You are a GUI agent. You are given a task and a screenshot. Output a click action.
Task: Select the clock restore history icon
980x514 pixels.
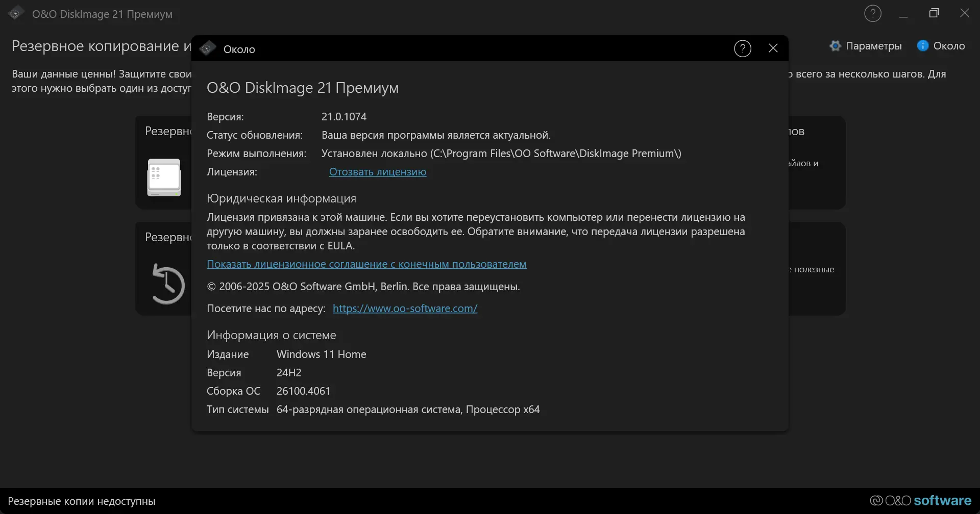(x=168, y=285)
